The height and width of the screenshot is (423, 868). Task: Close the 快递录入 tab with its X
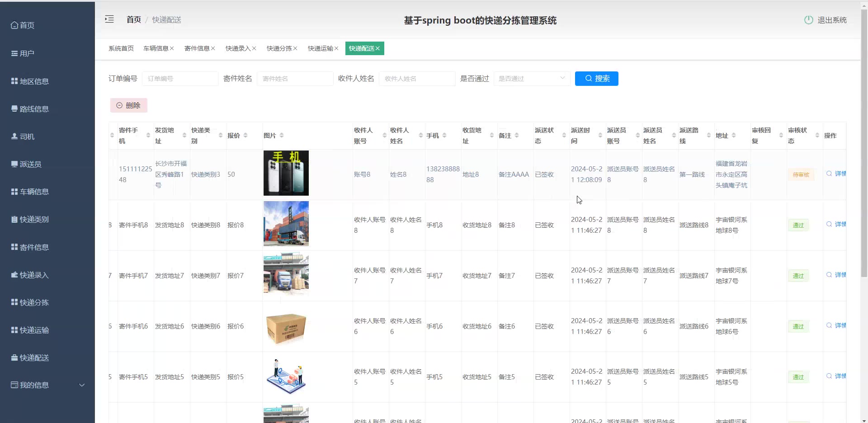(x=254, y=48)
